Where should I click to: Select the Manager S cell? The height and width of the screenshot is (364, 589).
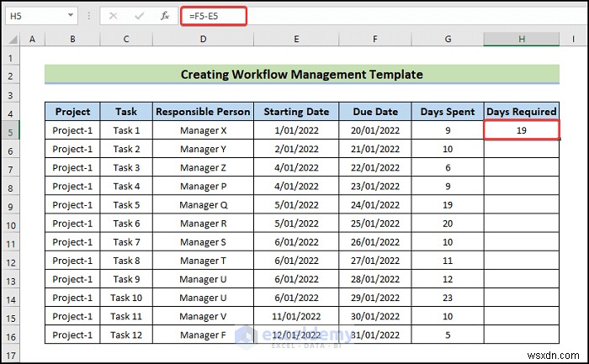[x=204, y=242]
